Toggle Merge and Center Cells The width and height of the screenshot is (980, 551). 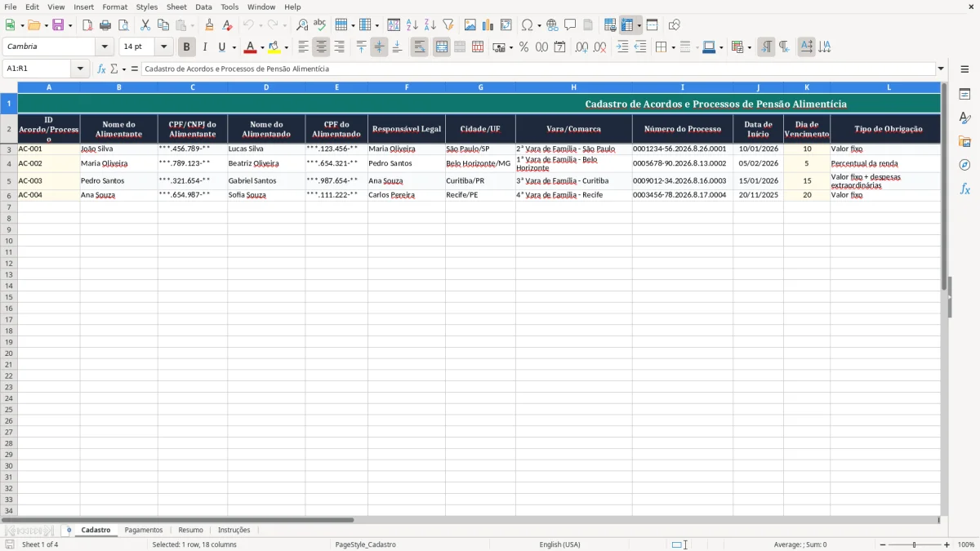pos(442,47)
